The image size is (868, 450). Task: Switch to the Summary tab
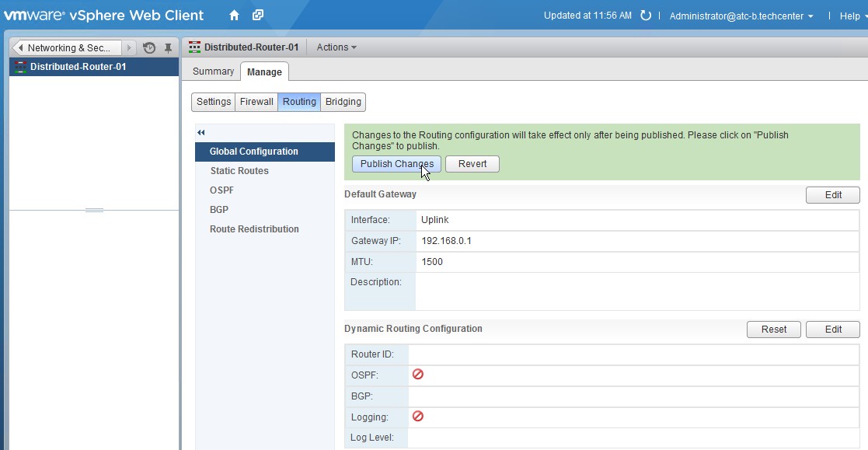click(x=211, y=71)
